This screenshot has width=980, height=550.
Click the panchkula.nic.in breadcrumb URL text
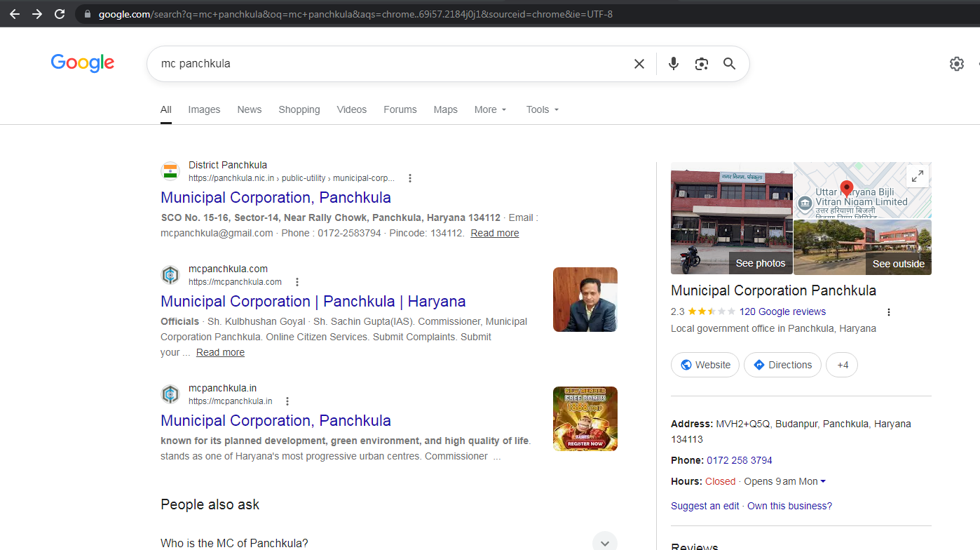(292, 178)
